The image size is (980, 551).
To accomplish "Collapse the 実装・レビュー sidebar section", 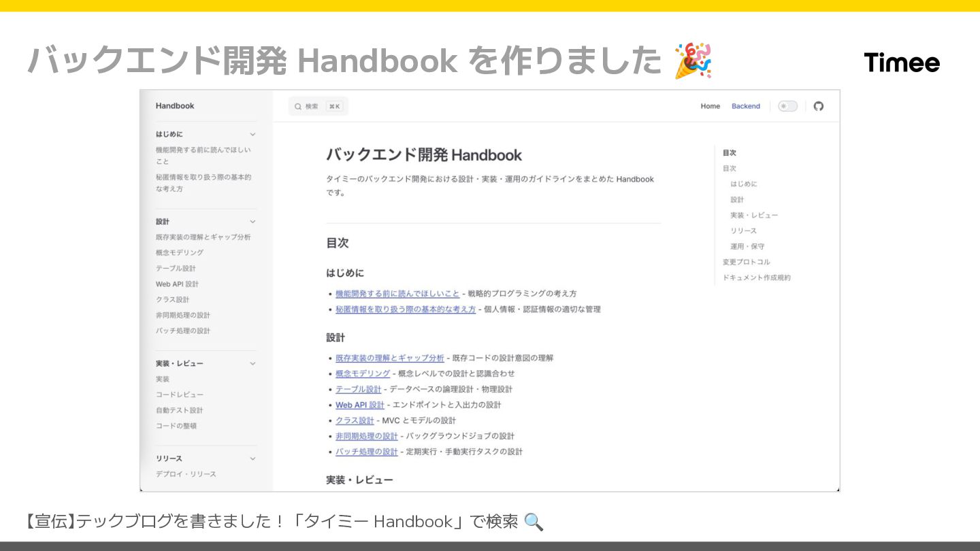I will point(252,363).
